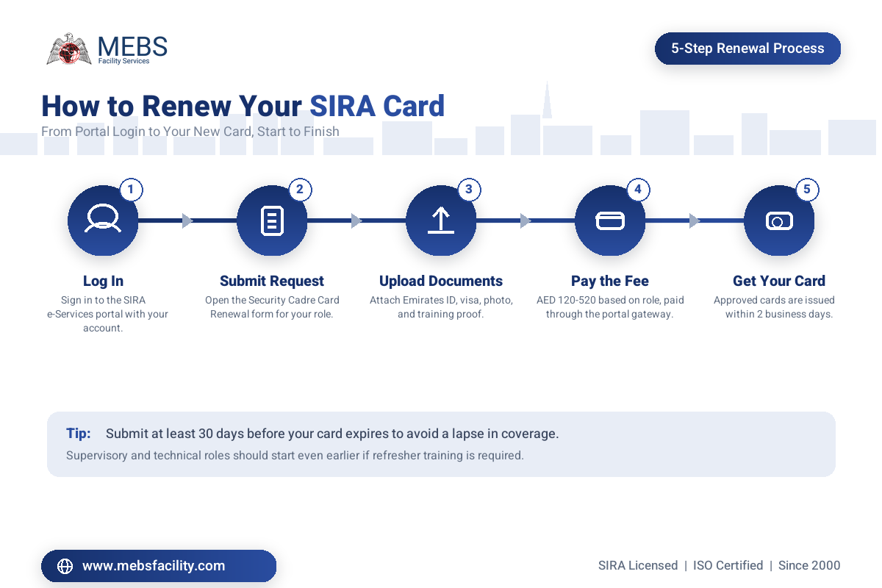The width and height of the screenshot is (882, 588).
Task: Click the 'How to Renew Your SIRA Card' title
Action: pyautogui.click(x=243, y=106)
